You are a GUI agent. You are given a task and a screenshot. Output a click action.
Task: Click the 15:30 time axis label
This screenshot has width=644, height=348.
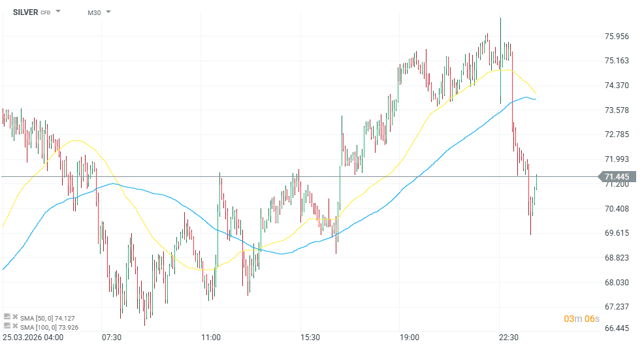click(x=310, y=338)
